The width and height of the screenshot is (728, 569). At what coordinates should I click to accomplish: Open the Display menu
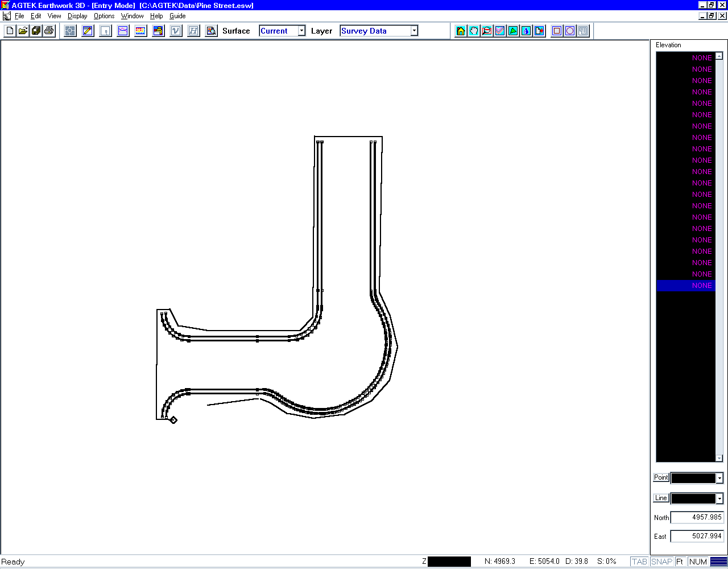pyautogui.click(x=77, y=16)
